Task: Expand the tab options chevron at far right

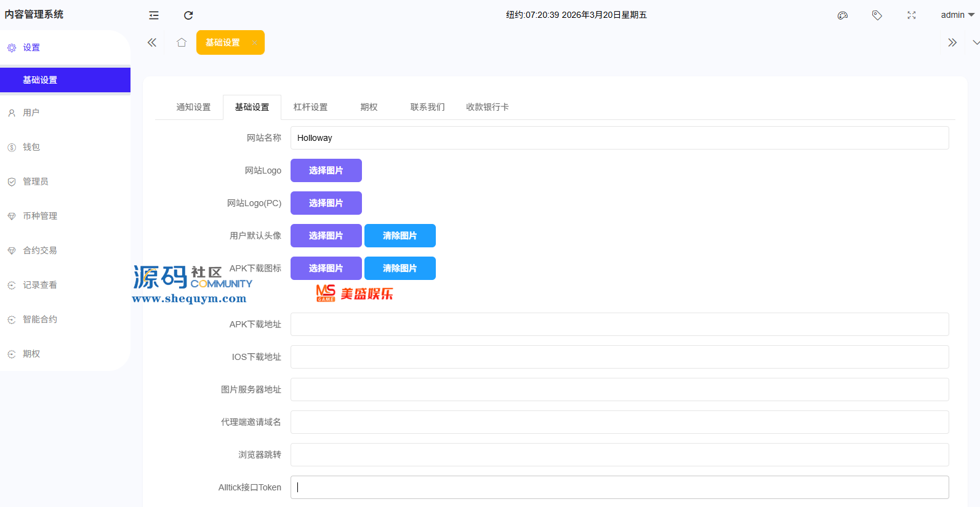Action: click(x=976, y=42)
